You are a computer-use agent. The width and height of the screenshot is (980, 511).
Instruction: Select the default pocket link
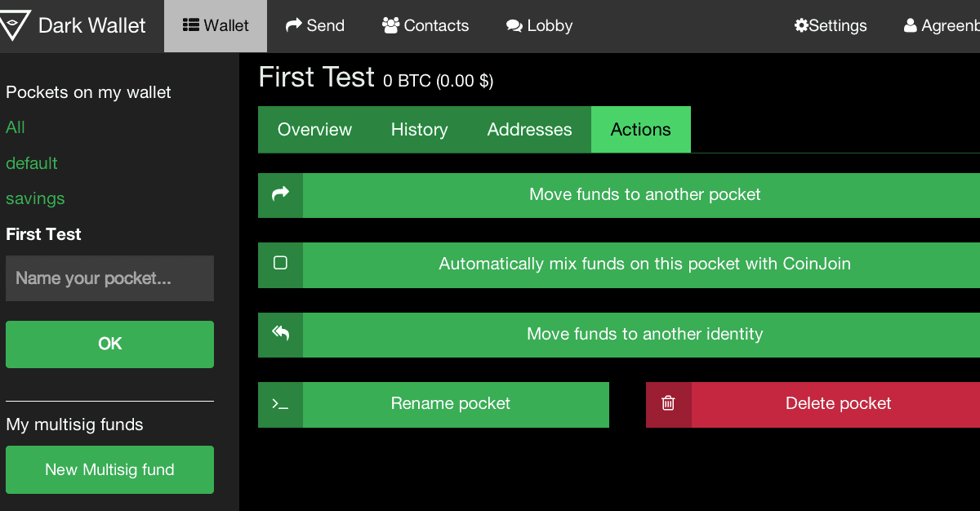coord(32,163)
